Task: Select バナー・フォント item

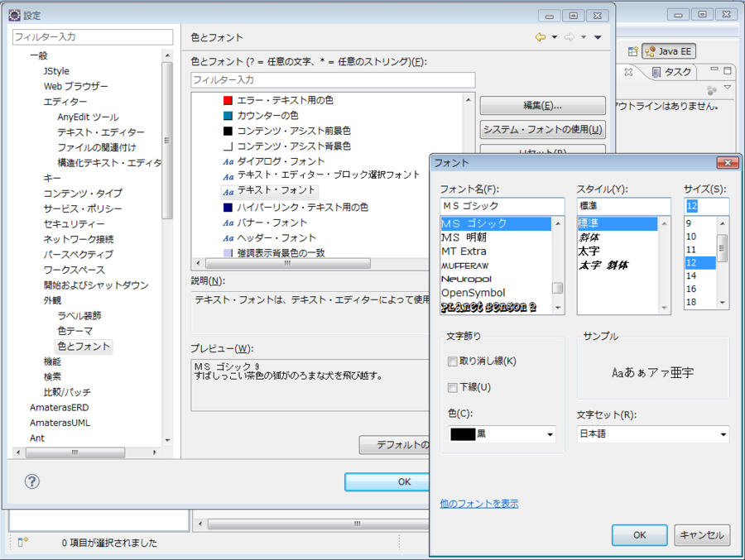Action: pyautogui.click(x=265, y=223)
